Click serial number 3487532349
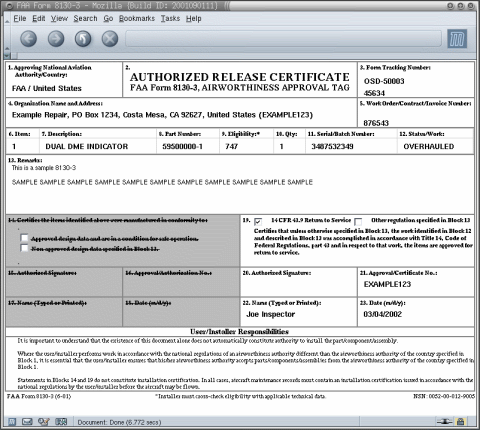 pos(332,146)
